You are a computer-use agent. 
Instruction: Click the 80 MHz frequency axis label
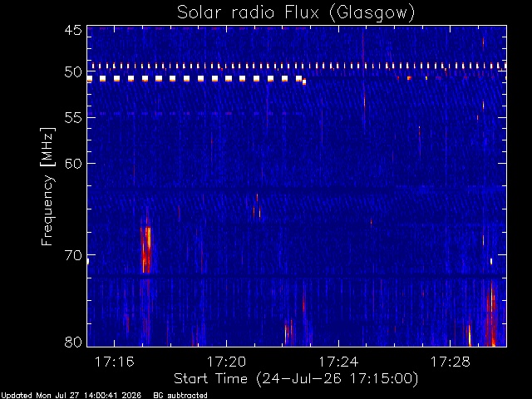tap(73, 342)
